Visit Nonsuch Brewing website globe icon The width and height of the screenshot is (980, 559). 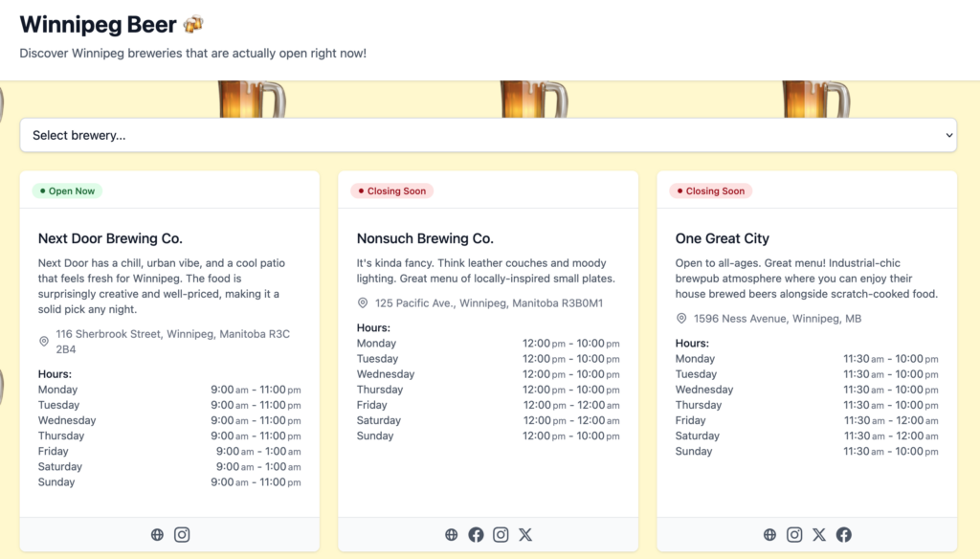[x=452, y=535]
